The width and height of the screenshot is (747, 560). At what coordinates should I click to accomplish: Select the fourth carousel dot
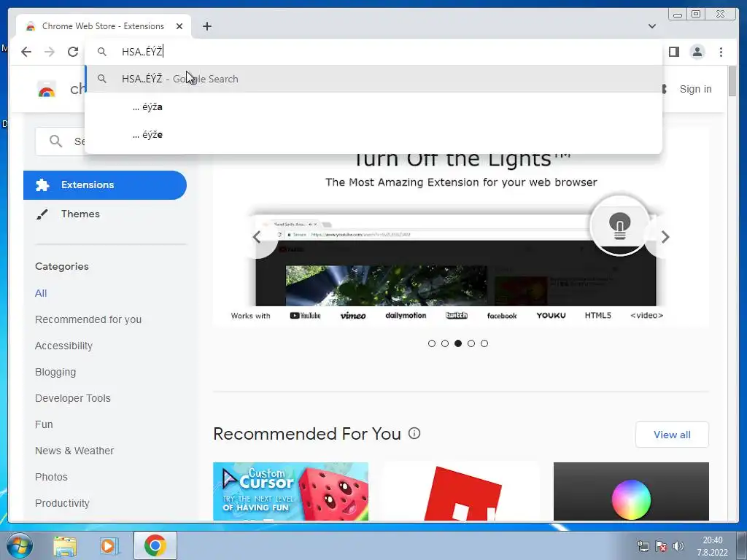(x=471, y=343)
